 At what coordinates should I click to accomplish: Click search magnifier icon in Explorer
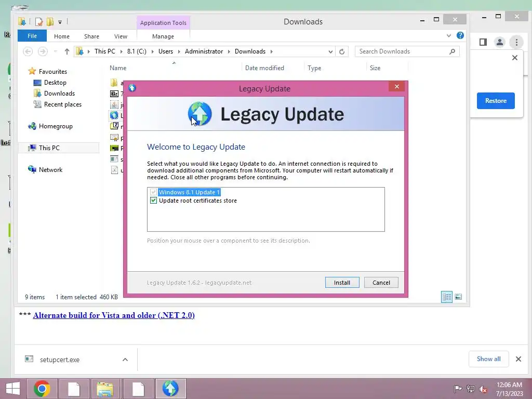453,51
